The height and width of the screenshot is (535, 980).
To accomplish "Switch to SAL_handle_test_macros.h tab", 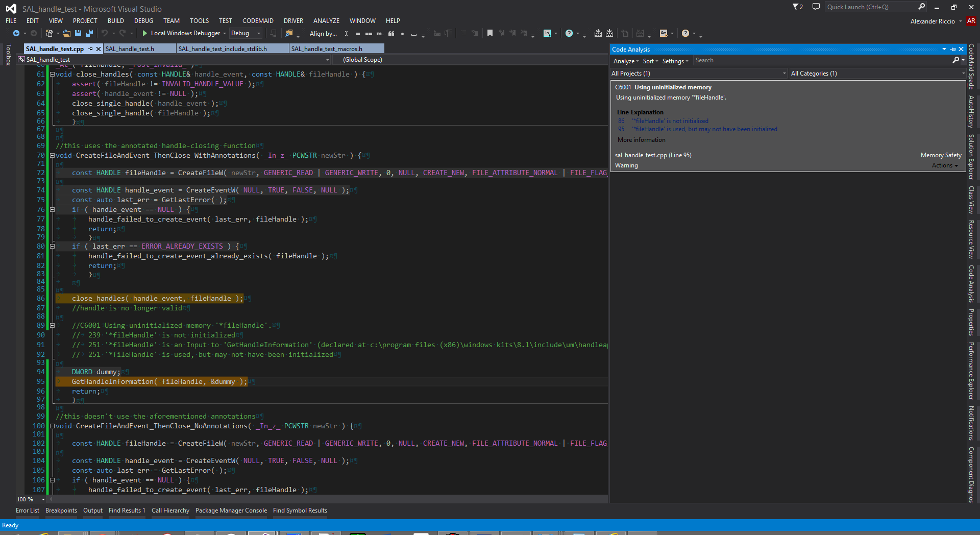I will 327,49.
